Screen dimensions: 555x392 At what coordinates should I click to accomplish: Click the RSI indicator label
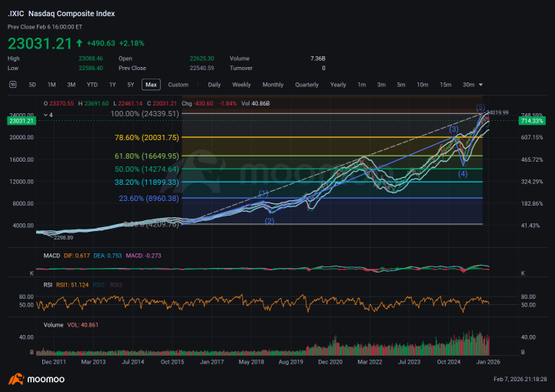point(48,285)
